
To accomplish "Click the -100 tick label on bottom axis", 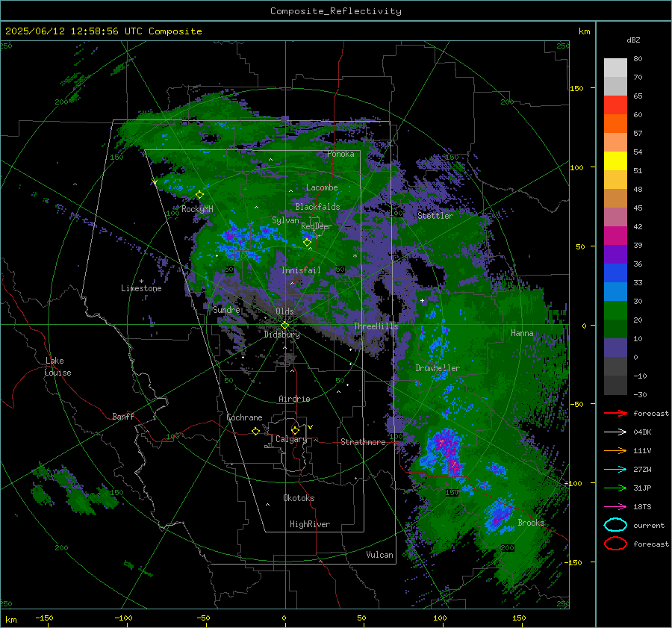I will pos(123,618).
